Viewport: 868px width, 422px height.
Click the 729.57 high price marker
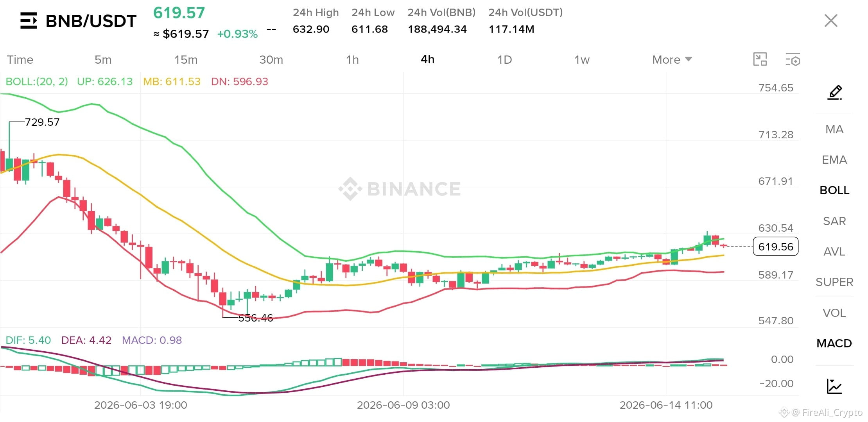[42, 122]
